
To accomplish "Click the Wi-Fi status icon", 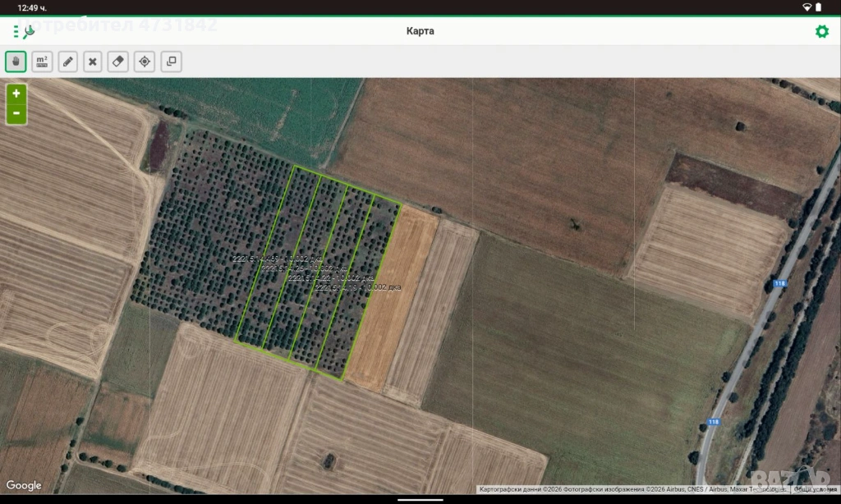I will click(x=807, y=7).
